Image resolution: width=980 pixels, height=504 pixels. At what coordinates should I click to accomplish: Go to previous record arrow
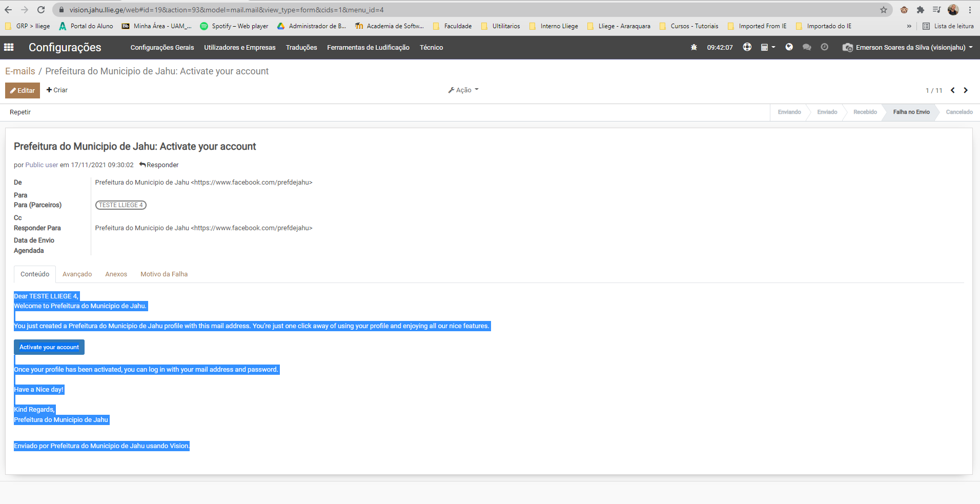[x=952, y=90]
